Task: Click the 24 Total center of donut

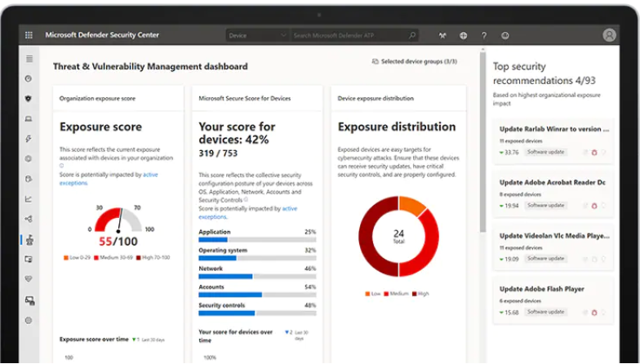Action: tap(398, 236)
